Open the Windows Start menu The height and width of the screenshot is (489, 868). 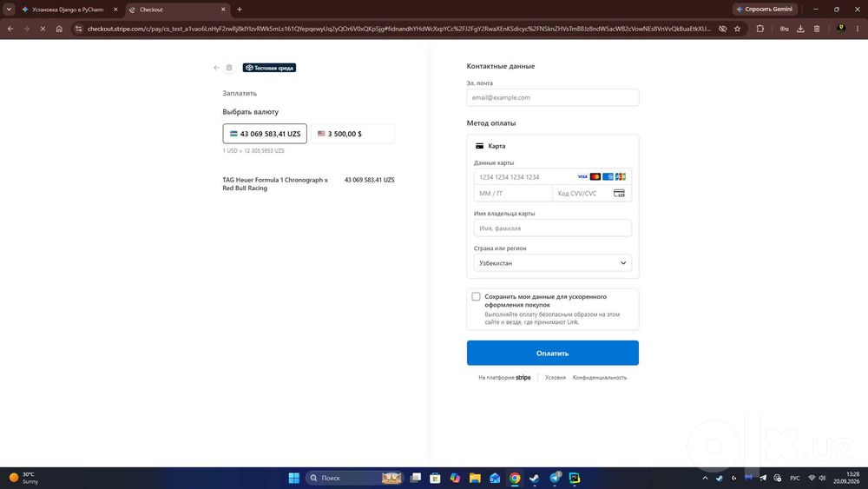click(294, 478)
